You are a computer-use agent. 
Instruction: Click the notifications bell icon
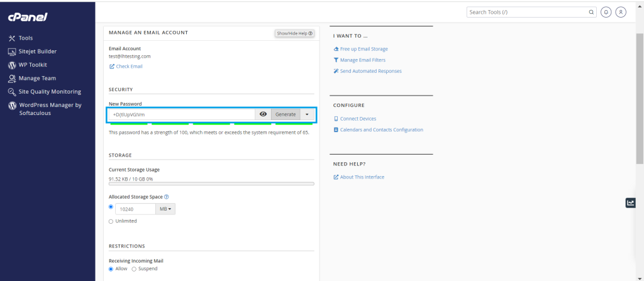(606, 12)
